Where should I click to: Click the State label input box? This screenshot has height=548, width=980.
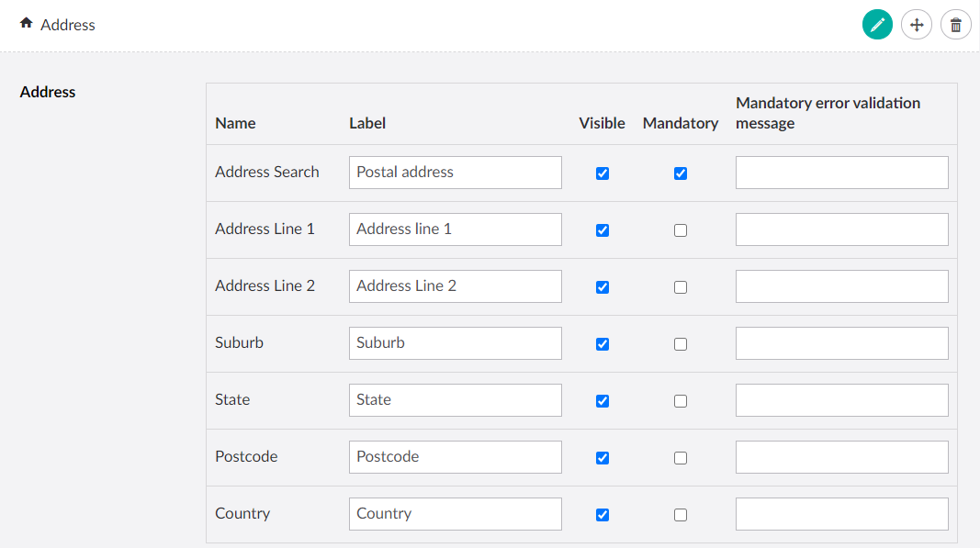click(x=455, y=400)
